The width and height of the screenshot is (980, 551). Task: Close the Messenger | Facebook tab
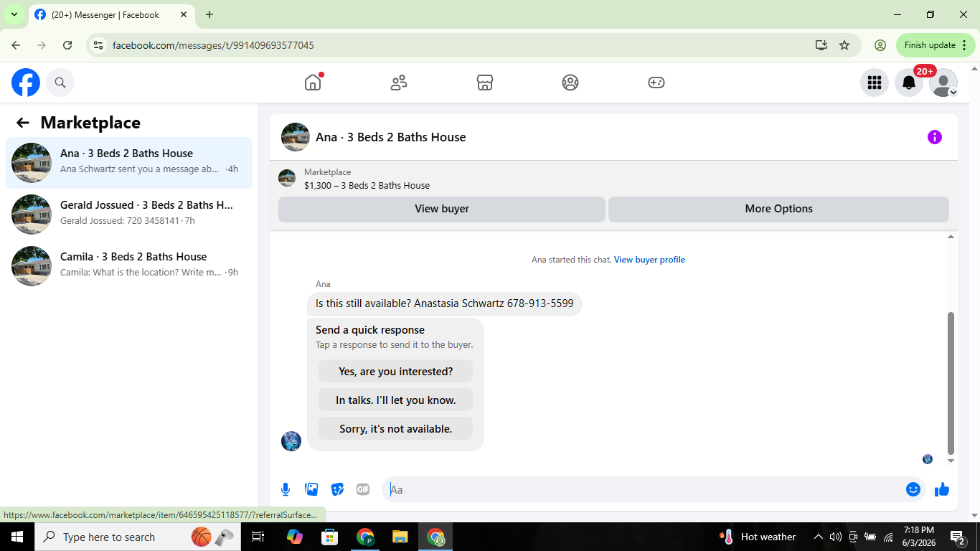point(184,14)
